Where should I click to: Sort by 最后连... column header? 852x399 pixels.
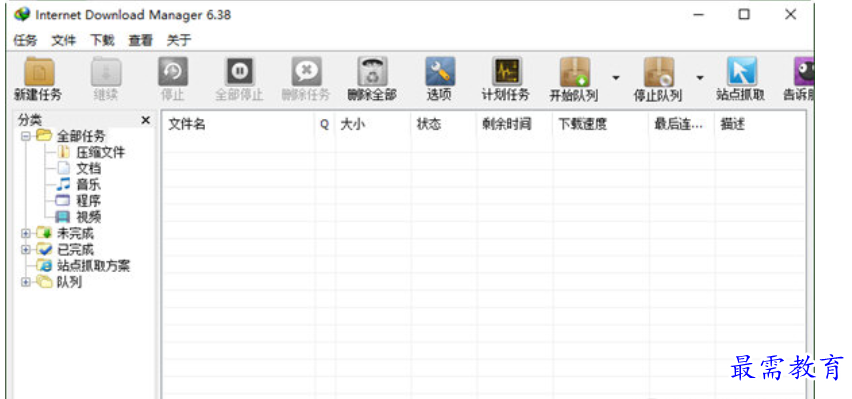tap(681, 124)
